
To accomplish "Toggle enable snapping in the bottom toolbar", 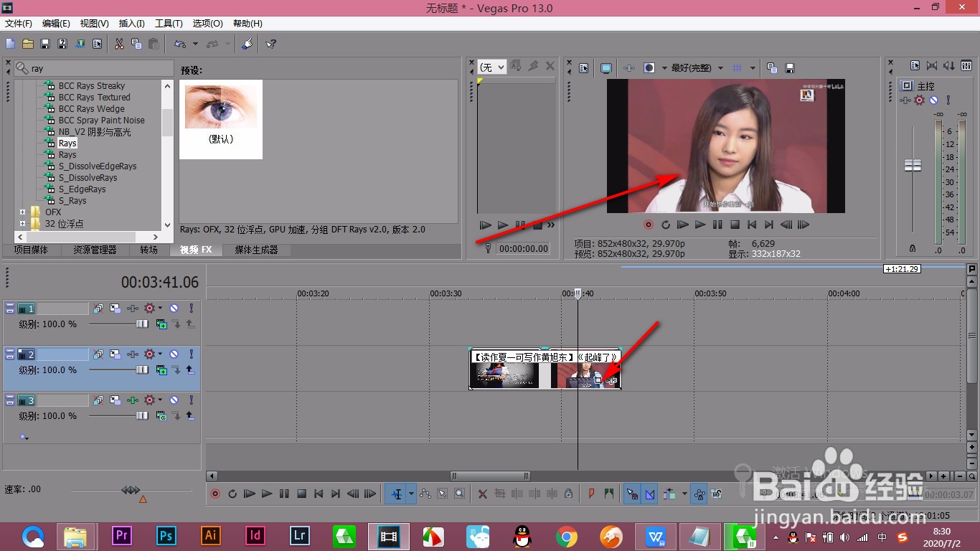I will 632,494.
